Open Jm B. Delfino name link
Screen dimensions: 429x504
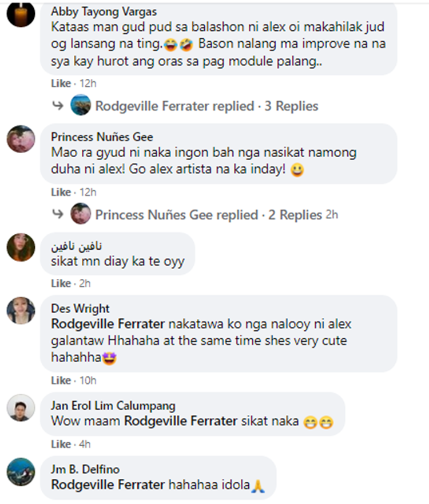85,469
